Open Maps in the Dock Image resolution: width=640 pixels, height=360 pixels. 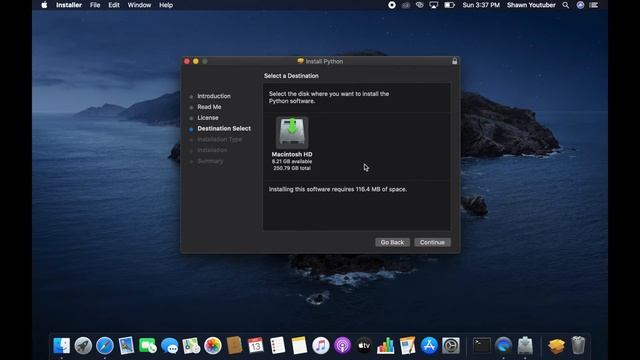coord(191,346)
